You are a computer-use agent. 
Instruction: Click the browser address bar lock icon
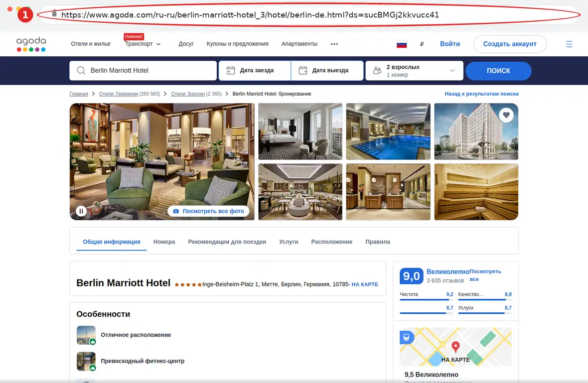54,13
